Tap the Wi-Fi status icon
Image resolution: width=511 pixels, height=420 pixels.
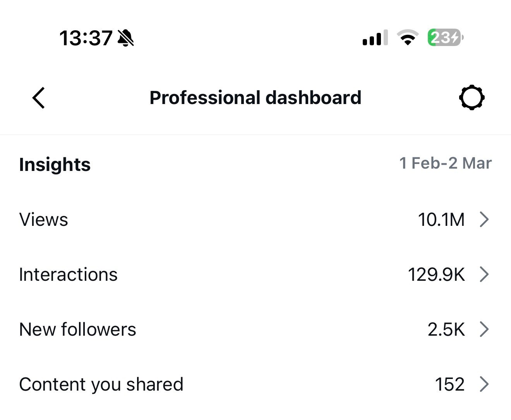[x=408, y=38]
